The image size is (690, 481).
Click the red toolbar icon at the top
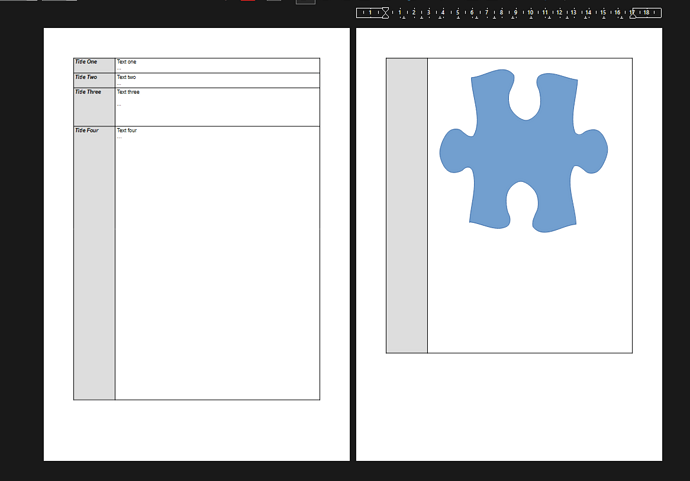247,1
